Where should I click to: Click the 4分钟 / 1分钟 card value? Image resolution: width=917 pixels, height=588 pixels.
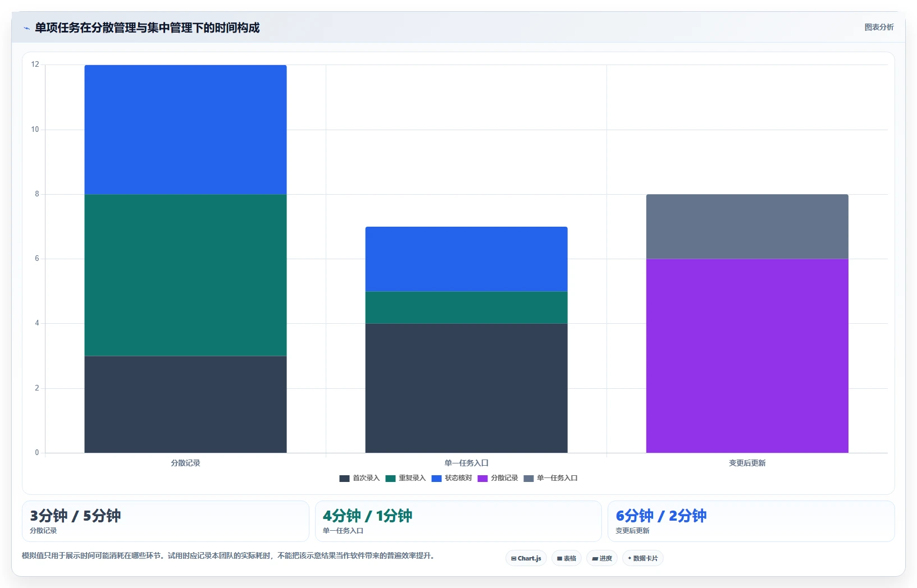pos(367,516)
